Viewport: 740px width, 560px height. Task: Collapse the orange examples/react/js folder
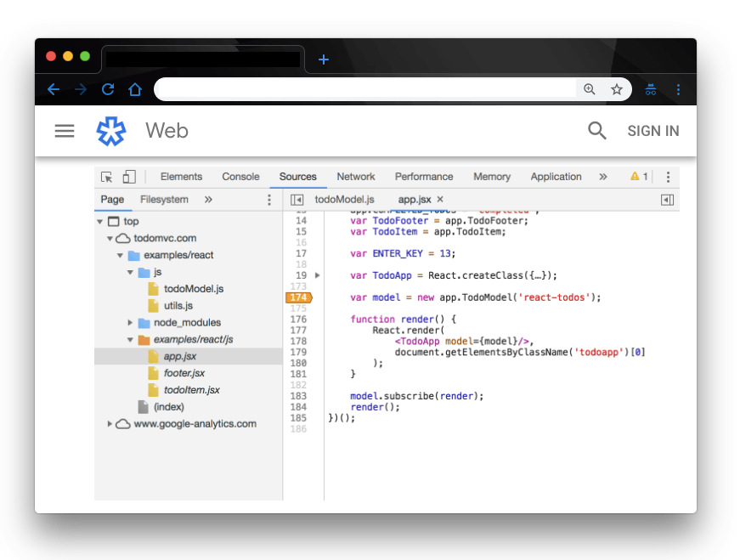[x=130, y=340]
